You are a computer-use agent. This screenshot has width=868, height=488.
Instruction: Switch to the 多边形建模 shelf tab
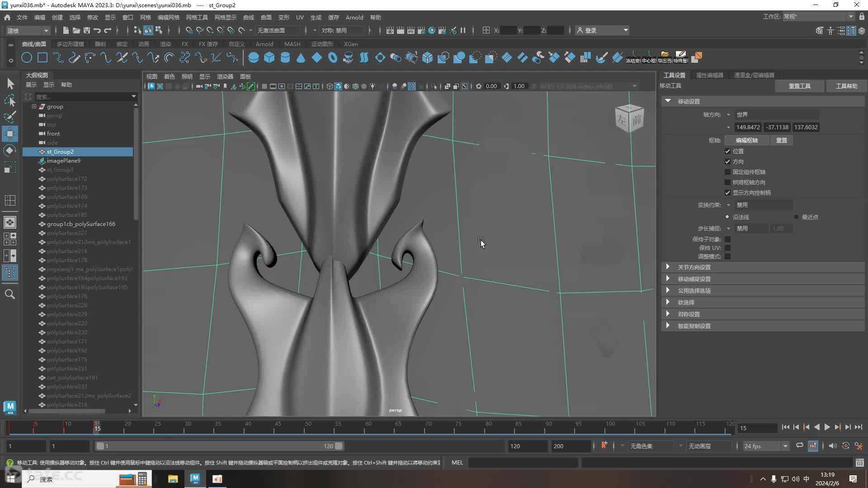[71, 44]
